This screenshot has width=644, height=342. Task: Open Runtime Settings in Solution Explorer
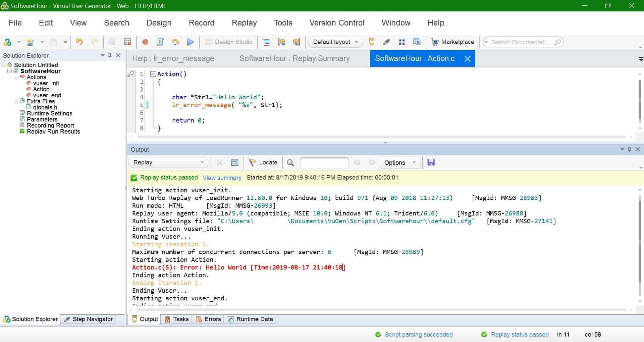coord(49,113)
